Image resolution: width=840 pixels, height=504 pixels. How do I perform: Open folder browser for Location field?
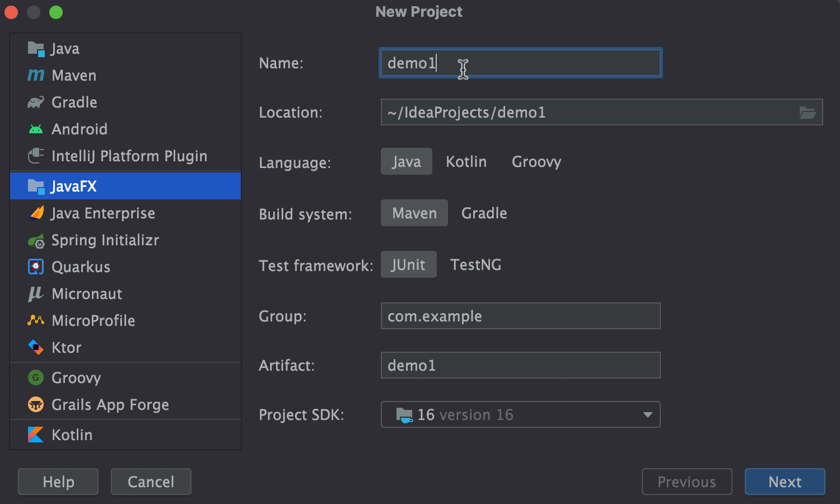pyautogui.click(x=807, y=113)
